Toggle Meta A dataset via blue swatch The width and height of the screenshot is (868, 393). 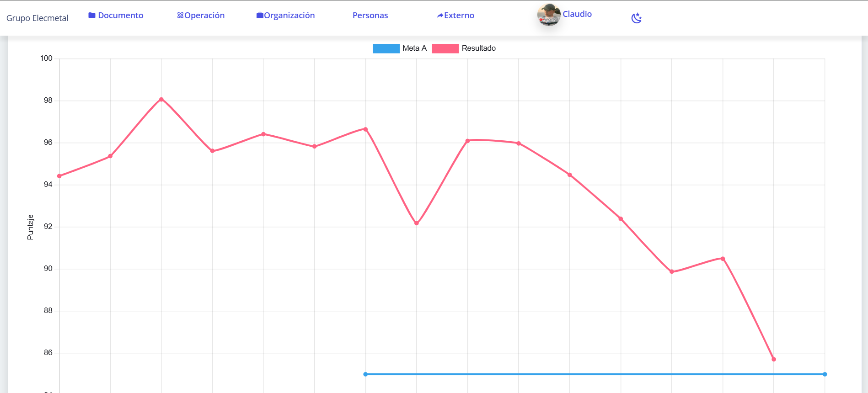point(386,48)
